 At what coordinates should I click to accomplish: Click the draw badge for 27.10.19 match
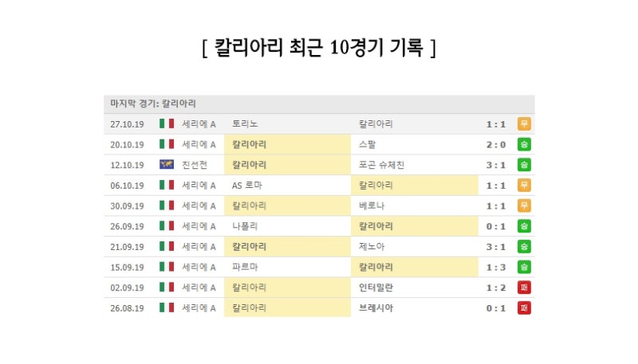(524, 124)
